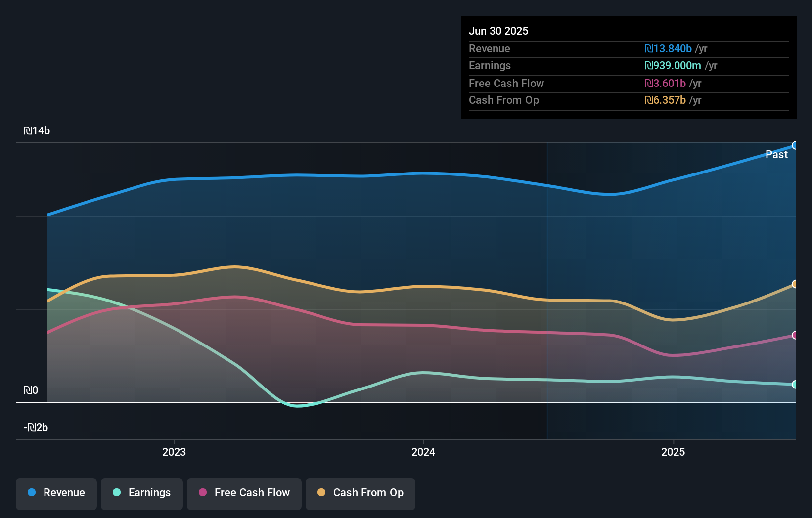Click the 2025 axis label

point(673,452)
